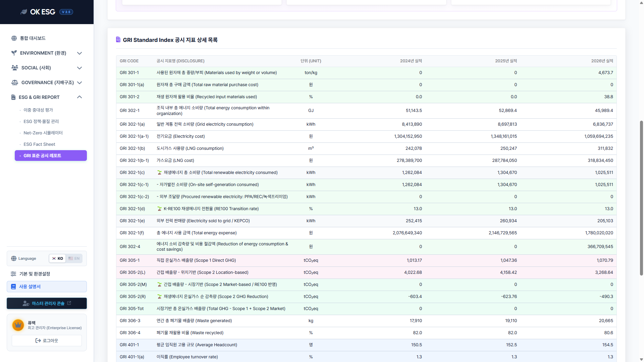Open 통합 대시보드 menu item

coord(47,38)
